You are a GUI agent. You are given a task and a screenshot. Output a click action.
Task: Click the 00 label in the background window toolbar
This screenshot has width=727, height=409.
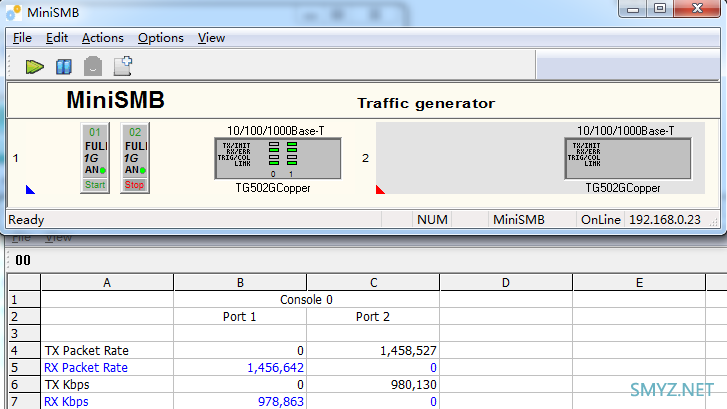coord(23,260)
